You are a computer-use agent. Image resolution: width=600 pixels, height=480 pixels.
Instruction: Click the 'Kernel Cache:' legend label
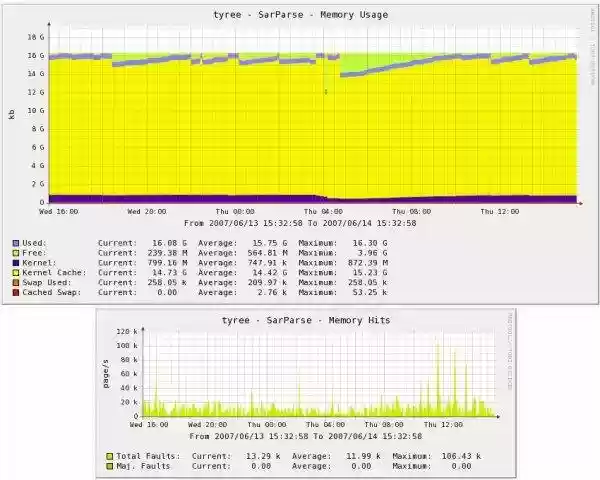(54, 273)
